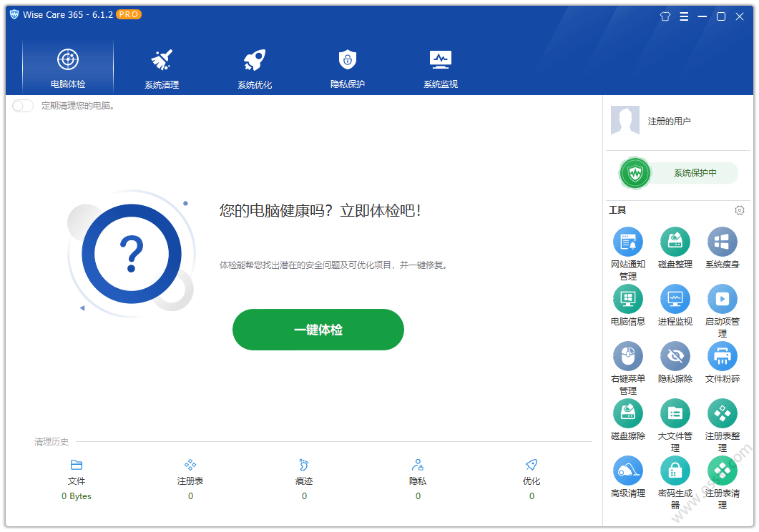Image resolution: width=759 pixels, height=532 pixels.
Task: Switch to the 系统监视 tab
Action: (x=441, y=69)
